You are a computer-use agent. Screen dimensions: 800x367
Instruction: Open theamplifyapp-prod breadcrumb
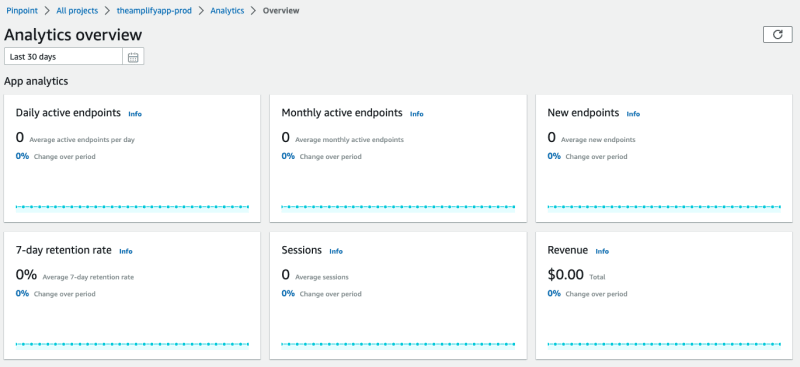(x=154, y=10)
